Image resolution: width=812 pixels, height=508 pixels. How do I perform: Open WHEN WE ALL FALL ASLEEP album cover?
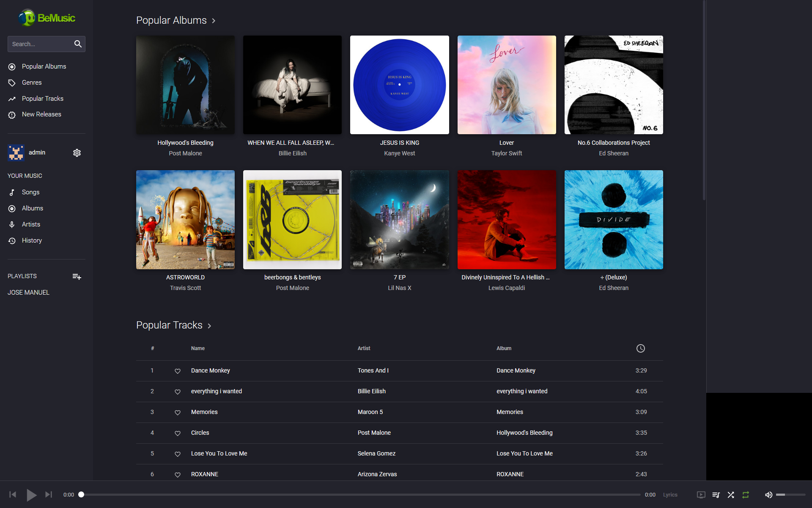click(x=292, y=85)
